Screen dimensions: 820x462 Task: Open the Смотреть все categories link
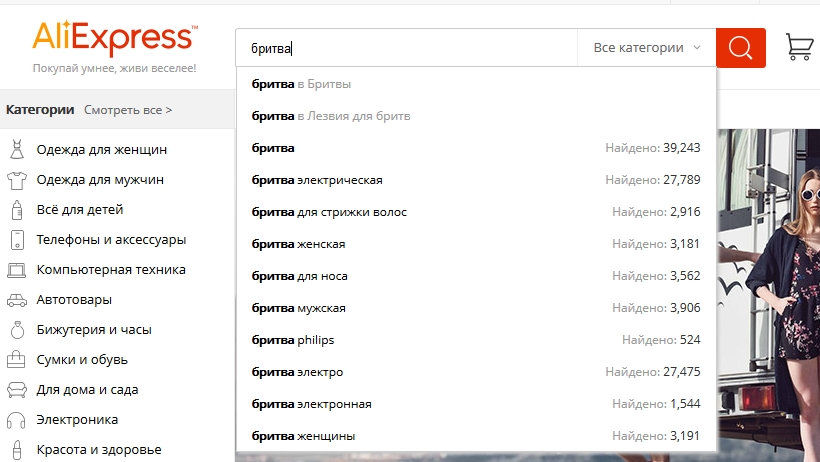pyautogui.click(x=128, y=110)
